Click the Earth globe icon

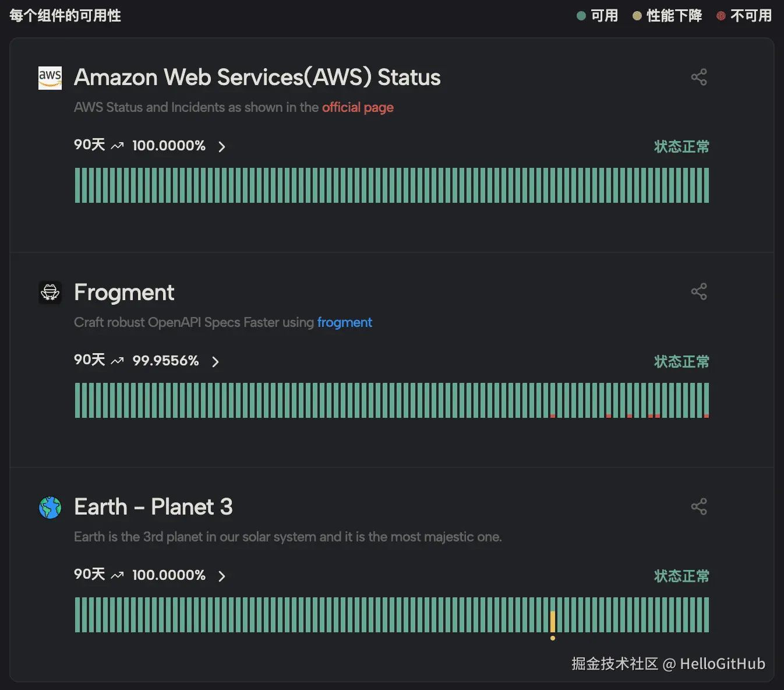coord(50,507)
